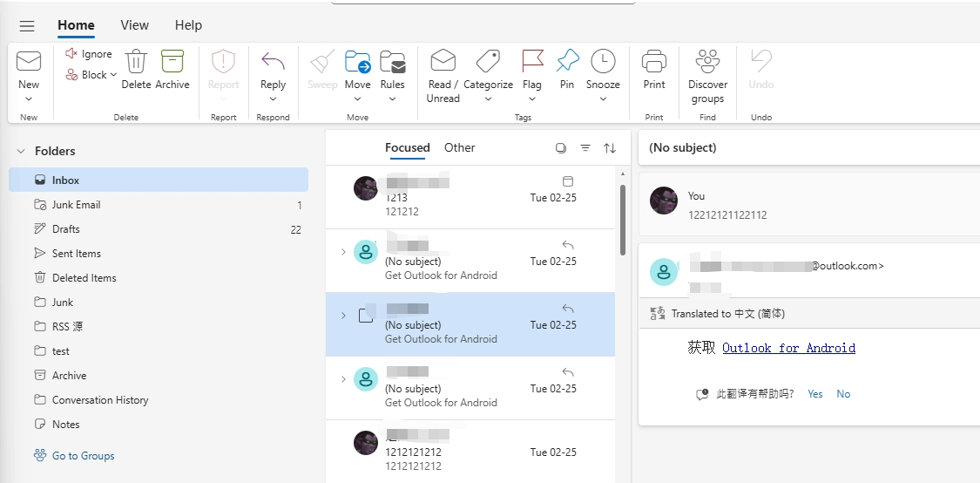
Task: Tick the checkbox on the highlighted message
Action: (x=366, y=316)
